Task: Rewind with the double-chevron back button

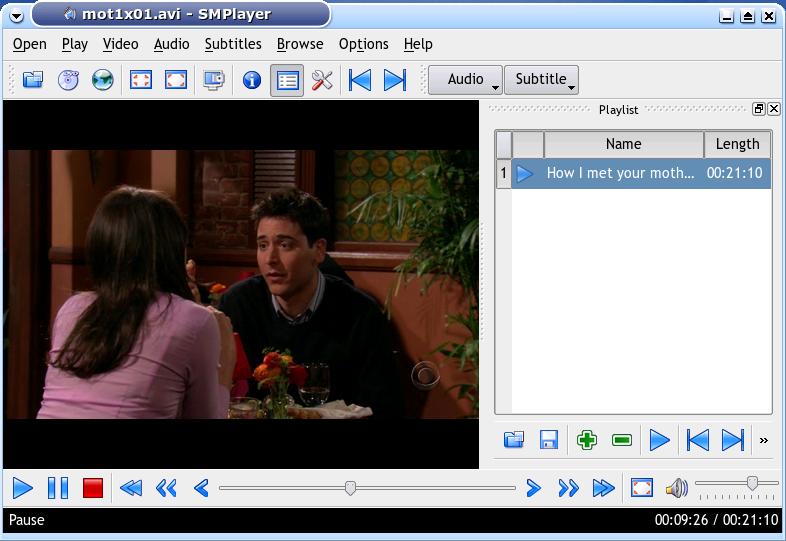Action: click(x=166, y=488)
